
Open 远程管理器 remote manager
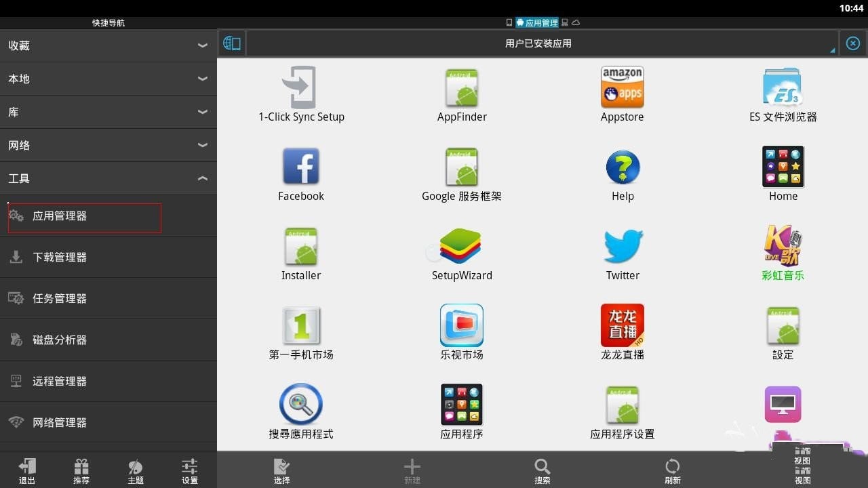click(108, 382)
